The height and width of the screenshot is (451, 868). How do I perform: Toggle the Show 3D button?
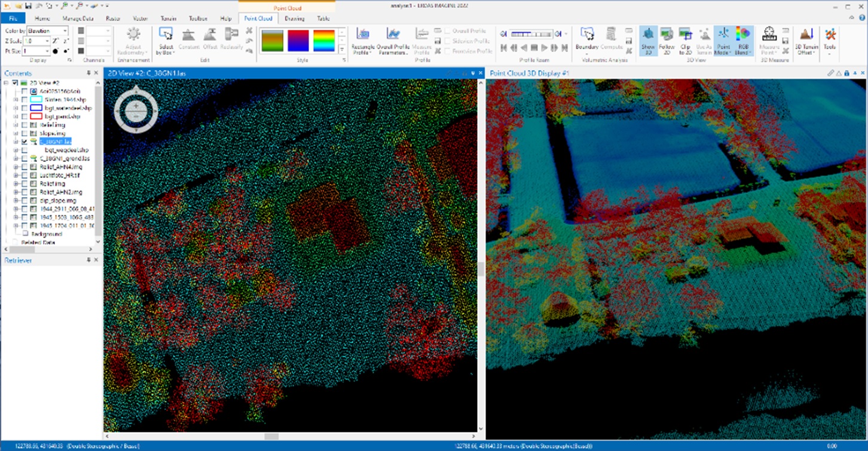648,41
